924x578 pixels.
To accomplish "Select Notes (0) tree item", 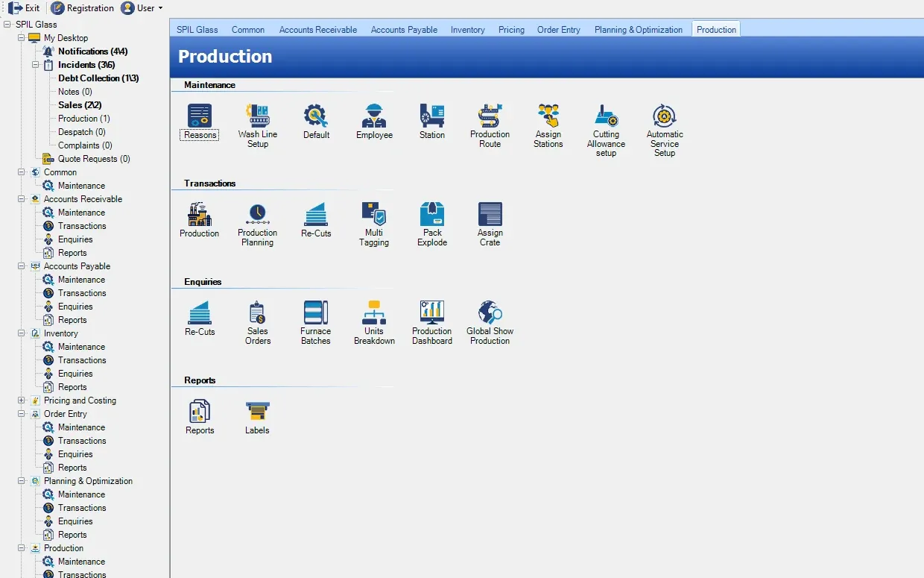I will click(x=75, y=92).
